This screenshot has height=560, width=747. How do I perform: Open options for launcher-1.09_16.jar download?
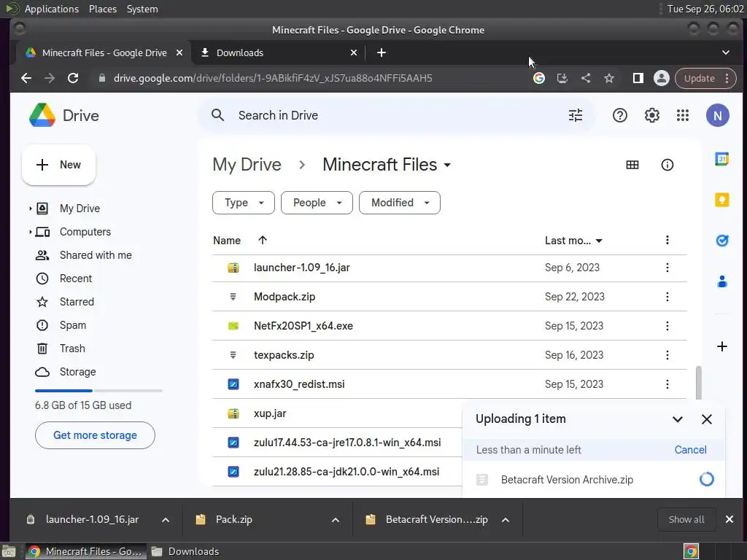166,520
